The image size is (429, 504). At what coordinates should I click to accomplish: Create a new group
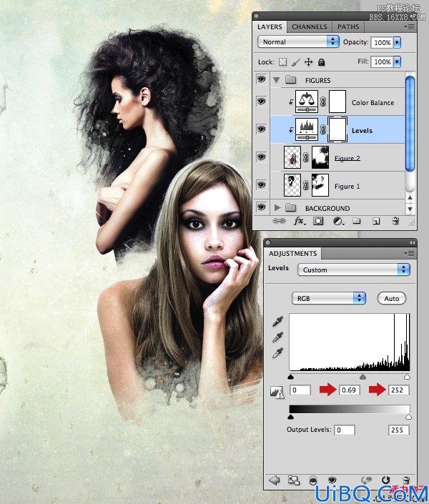pyautogui.click(x=356, y=221)
